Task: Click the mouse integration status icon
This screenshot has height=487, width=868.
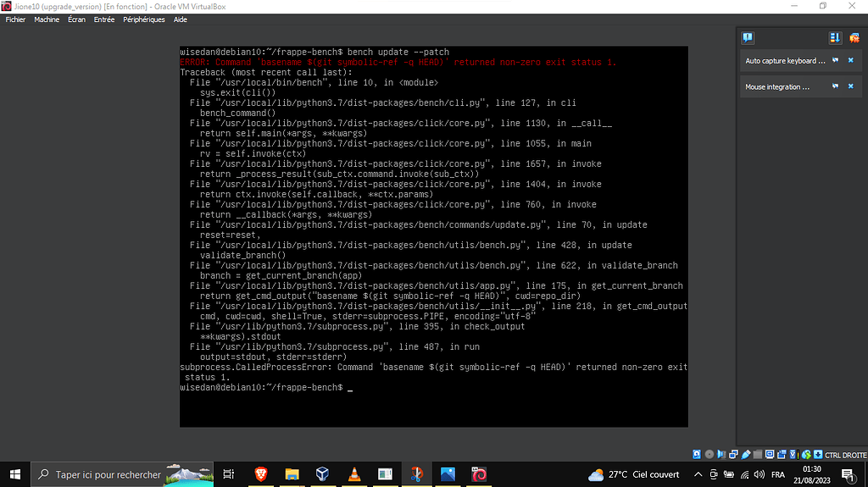Action: click(807, 454)
